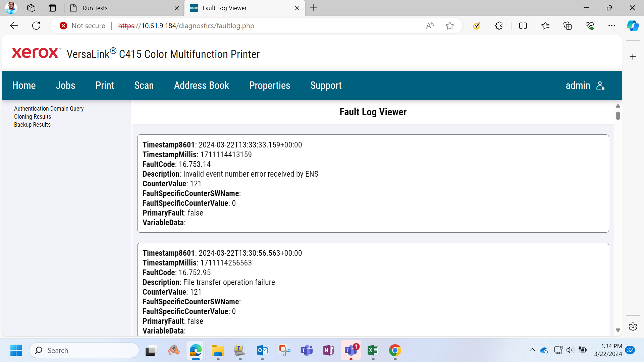Select the Address Book menu item
Image resolution: width=644 pixels, height=362 pixels.
tap(202, 85)
